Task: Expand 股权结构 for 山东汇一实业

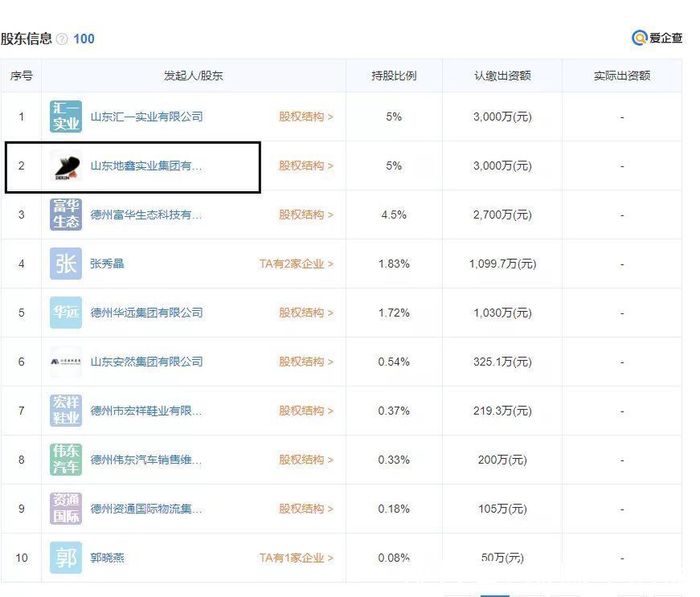Action: coord(305,117)
